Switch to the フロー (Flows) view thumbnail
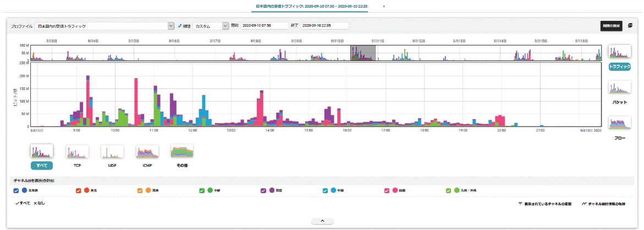 pos(620,124)
